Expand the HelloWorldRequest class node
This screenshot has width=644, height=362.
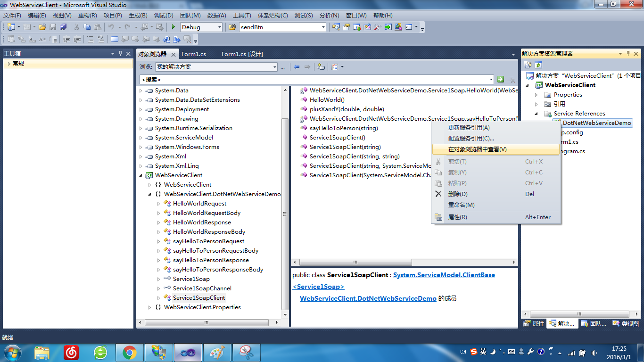coord(159,204)
